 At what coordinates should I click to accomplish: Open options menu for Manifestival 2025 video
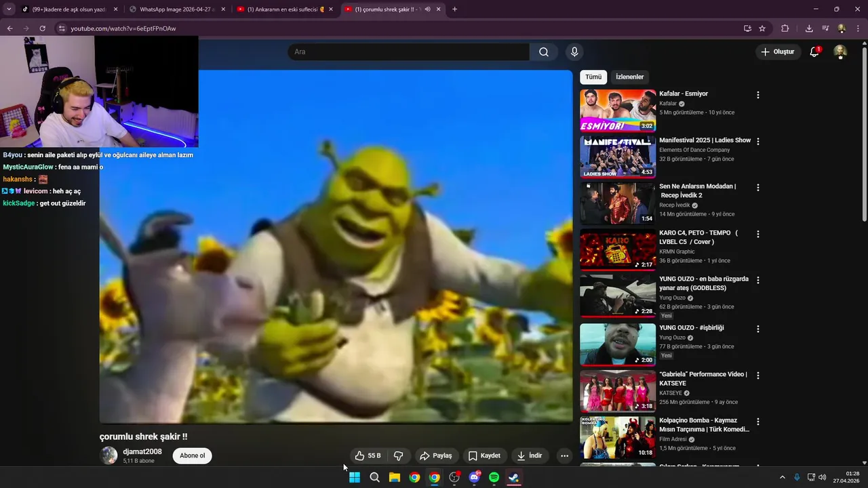click(x=758, y=141)
